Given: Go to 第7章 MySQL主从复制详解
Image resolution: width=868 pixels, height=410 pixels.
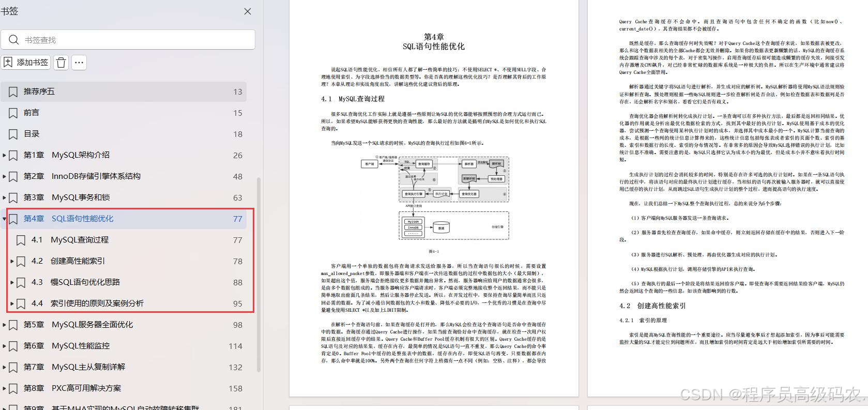Looking at the screenshot, I should click(x=74, y=367).
